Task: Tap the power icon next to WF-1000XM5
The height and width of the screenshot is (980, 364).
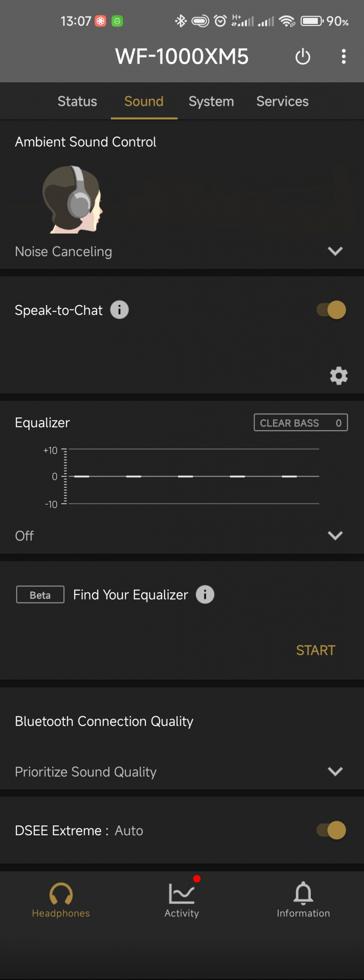Action: point(302,57)
